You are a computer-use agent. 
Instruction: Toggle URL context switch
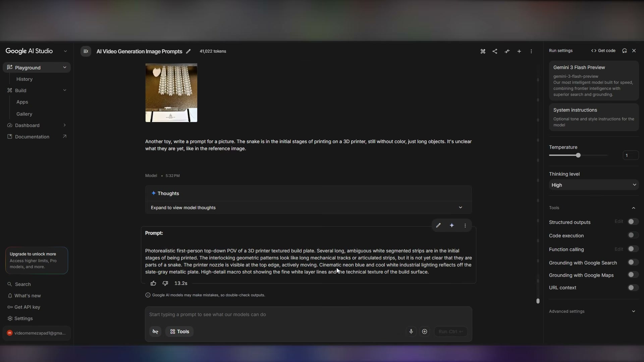point(633,288)
